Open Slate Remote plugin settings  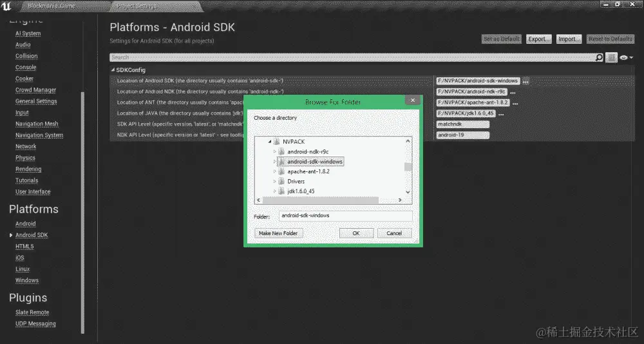[x=32, y=312]
